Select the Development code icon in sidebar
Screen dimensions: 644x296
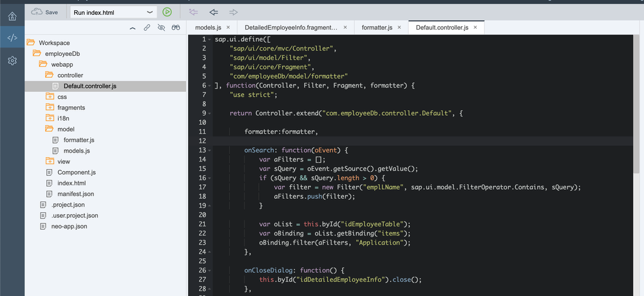[x=12, y=38]
